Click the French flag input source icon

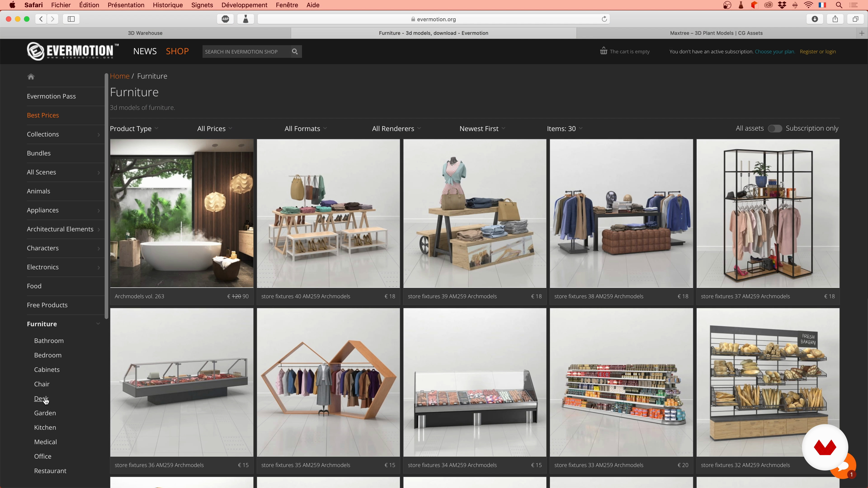tap(822, 5)
